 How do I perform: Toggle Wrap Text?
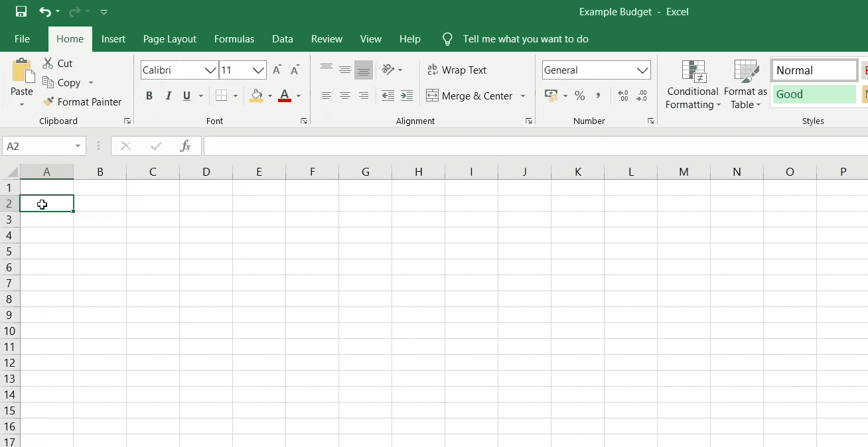tap(457, 70)
